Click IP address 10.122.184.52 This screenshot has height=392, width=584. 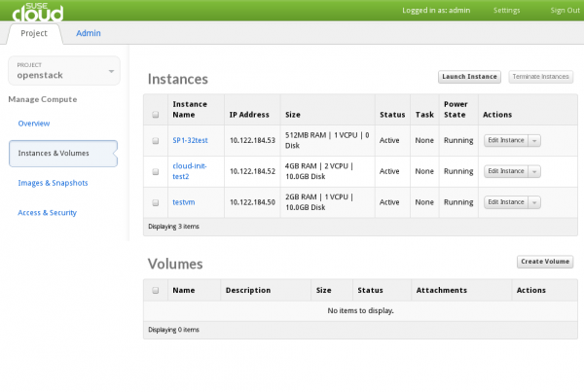tap(252, 171)
